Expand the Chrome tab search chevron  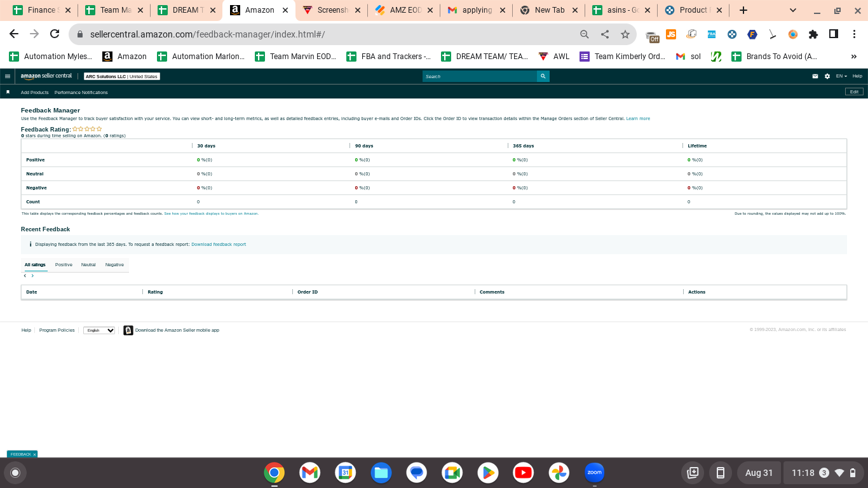click(x=793, y=10)
